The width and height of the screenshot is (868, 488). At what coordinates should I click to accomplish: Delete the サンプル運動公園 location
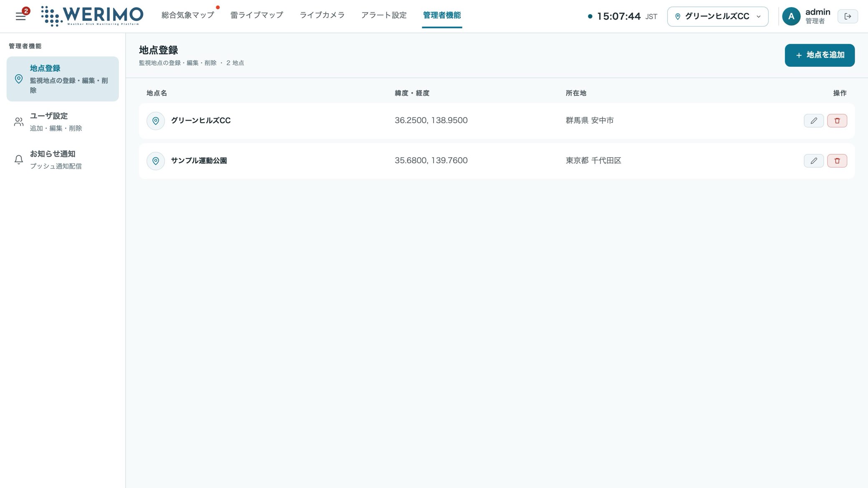[837, 161]
